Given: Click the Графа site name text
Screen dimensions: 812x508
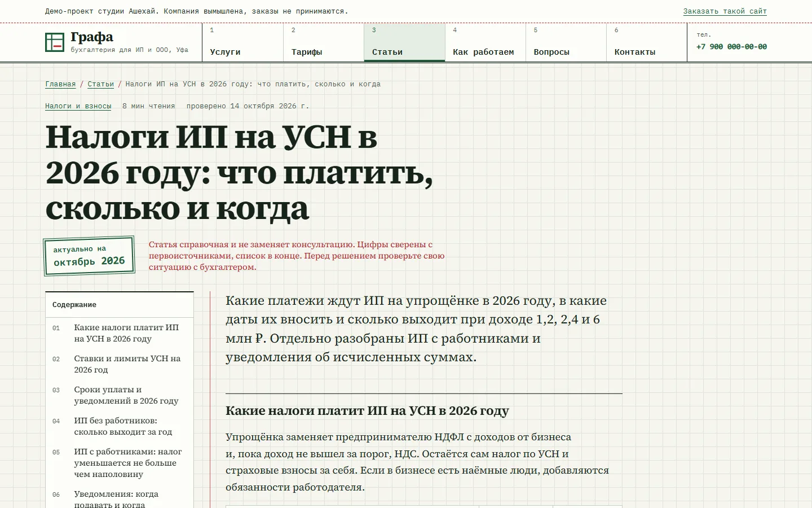Looking at the screenshot, I should pos(92,37).
